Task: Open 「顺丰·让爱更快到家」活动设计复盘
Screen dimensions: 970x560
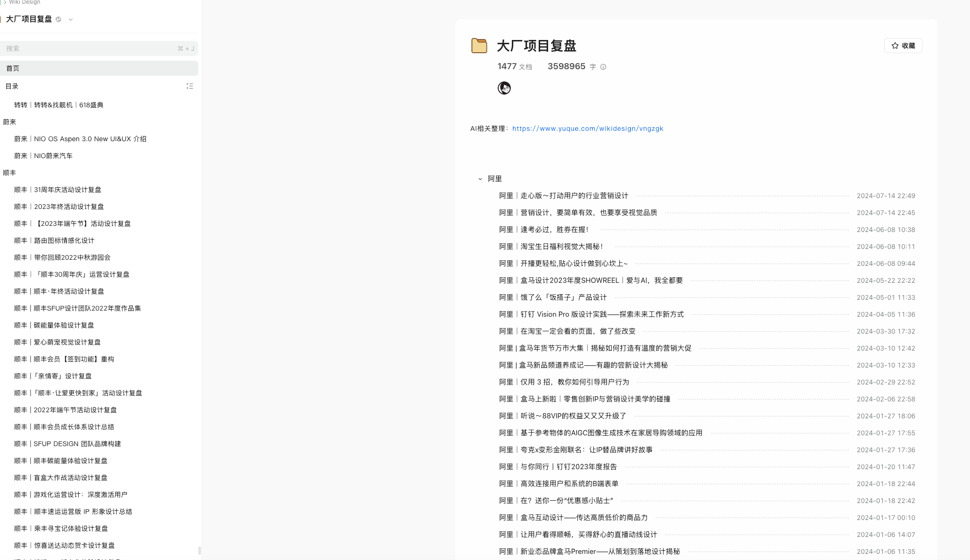Action: tap(78, 393)
